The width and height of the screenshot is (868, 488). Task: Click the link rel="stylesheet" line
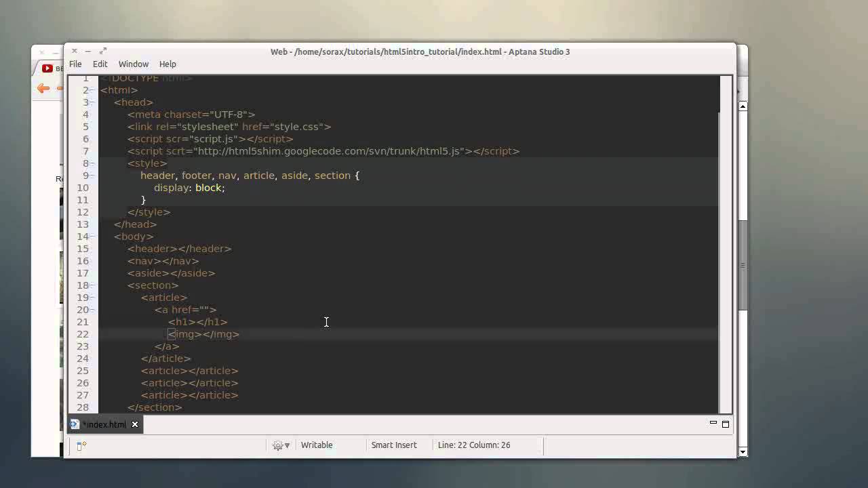click(x=229, y=127)
